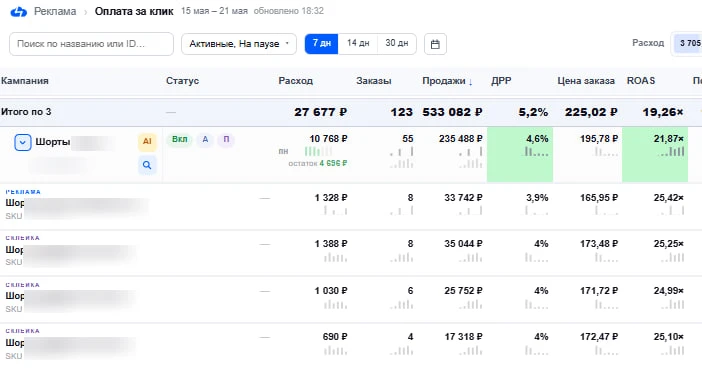Click spend cell 1 328 ₽

point(331,198)
